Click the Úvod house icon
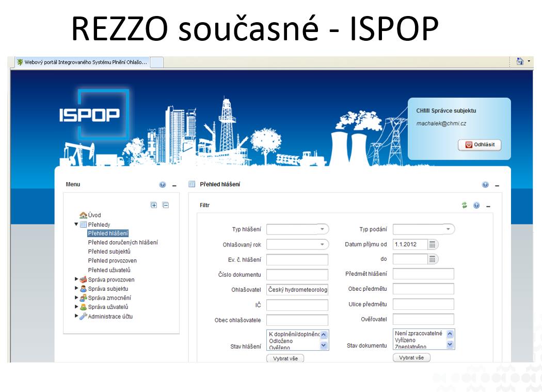542x392 pixels. (x=83, y=215)
